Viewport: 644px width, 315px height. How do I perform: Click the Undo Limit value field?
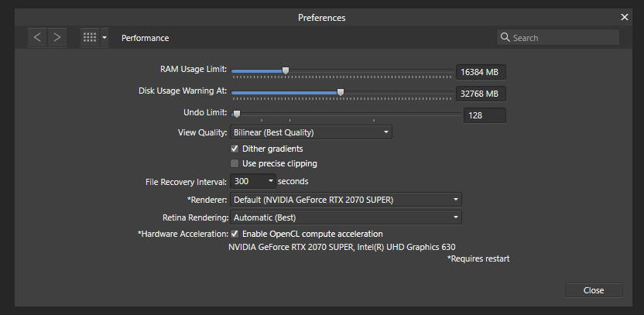pyautogui.click(x=484, y=115)
